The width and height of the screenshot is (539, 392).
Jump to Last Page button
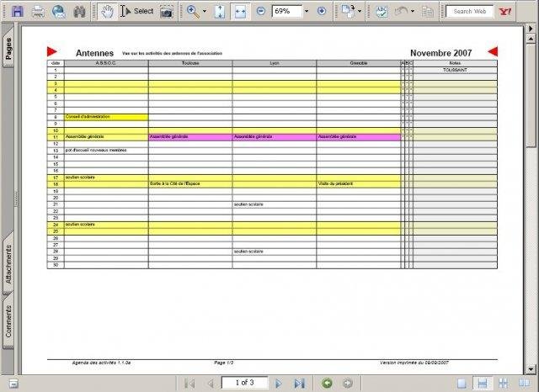(300, 383)
